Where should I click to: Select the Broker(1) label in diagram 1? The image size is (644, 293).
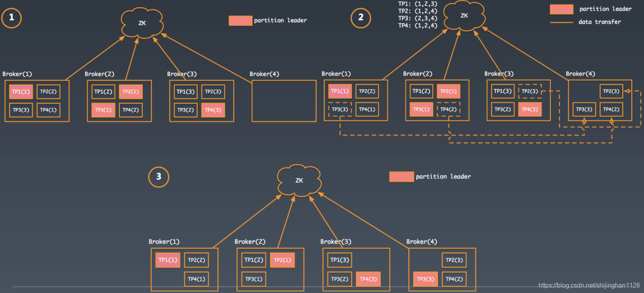point(17,74)
